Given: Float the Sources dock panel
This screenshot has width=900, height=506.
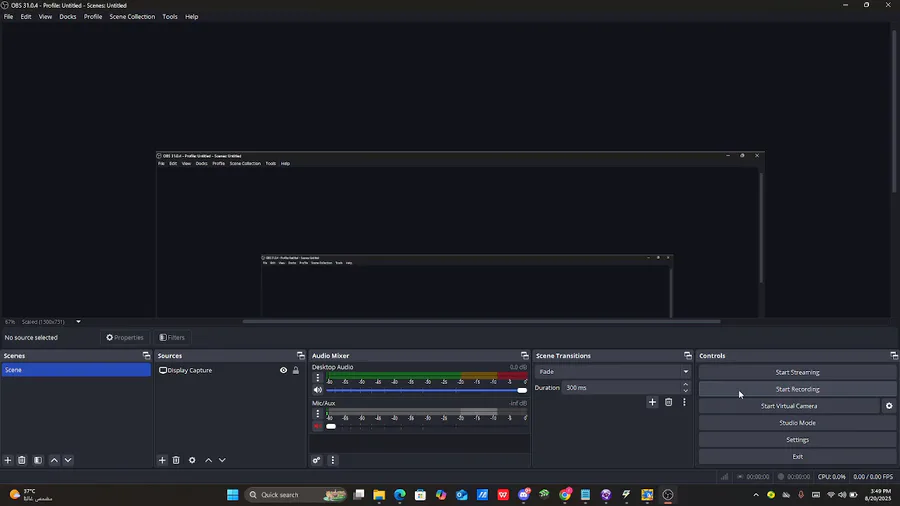Looking at the screenshot, I should tap(301, 356).
